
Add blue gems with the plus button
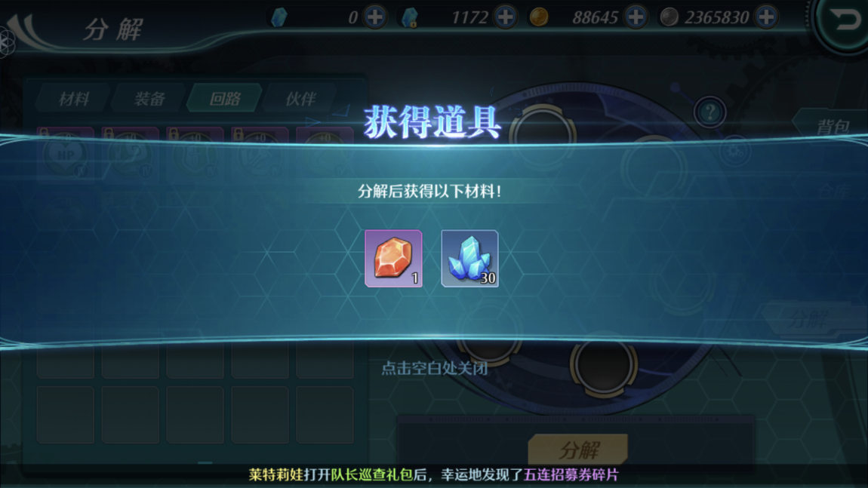tap(375, 17)
